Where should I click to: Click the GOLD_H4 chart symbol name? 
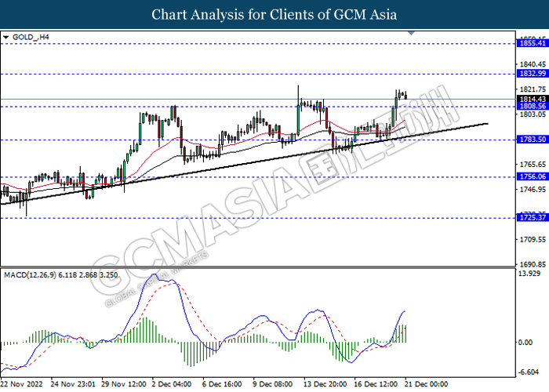[x=31, y=37]
